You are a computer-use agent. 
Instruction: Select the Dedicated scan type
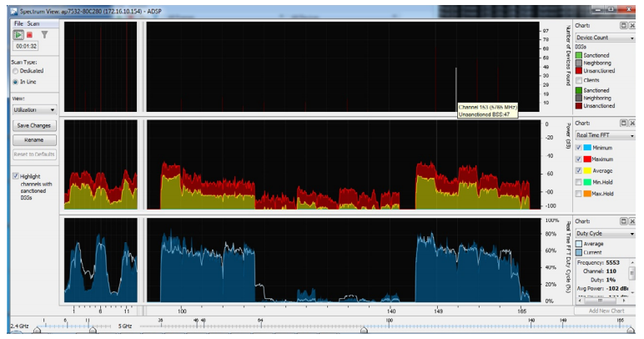pyautogui.click(x=16, y=71)
